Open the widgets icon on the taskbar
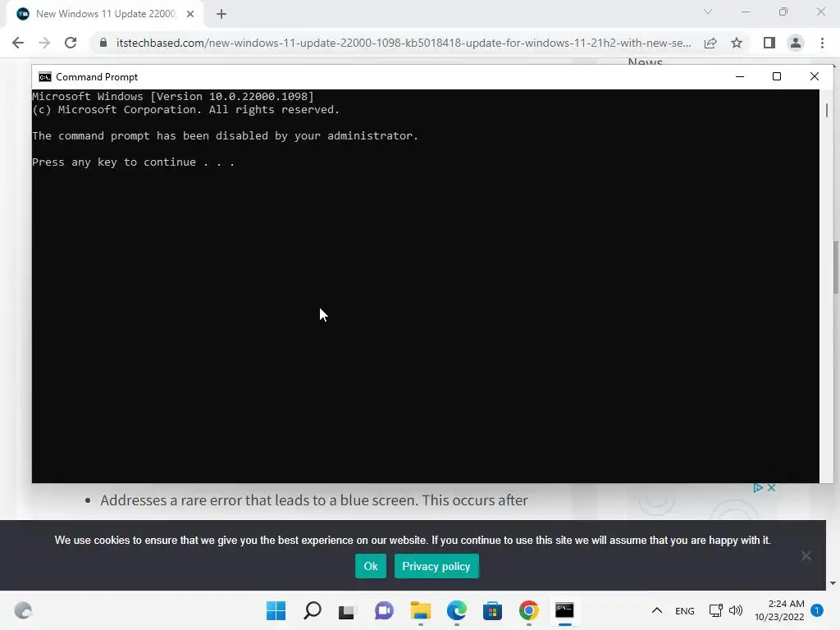This screenshot has width=840, height=630. (23, 610)
